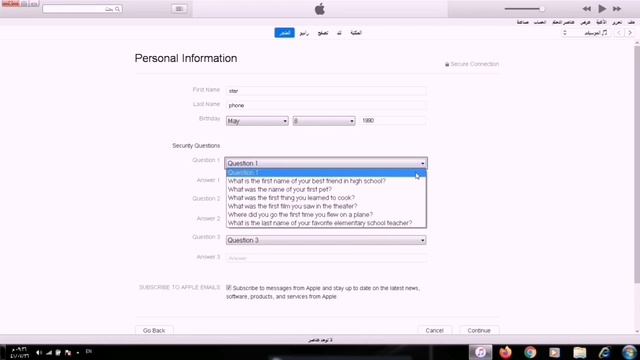This screenshot has height=360, width=640.
Task: Choose 'name of your first pet' question
Action: 326,189
